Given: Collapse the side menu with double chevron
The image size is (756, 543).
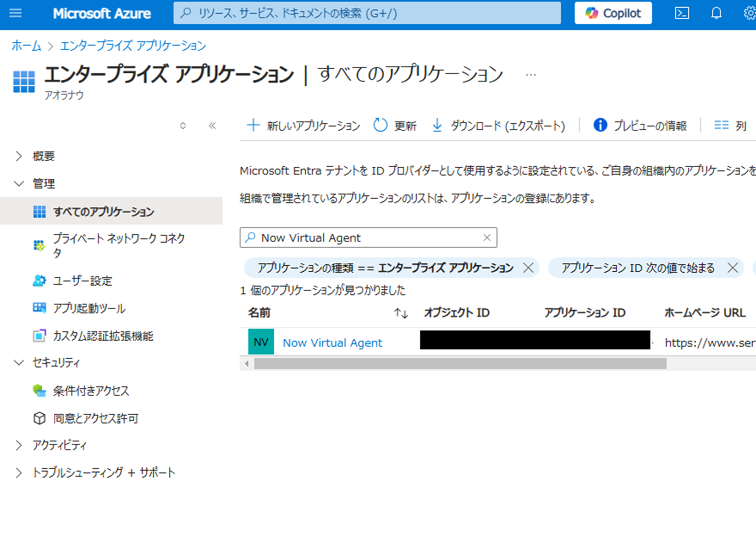Looking at the screenshot, I should pos(212,125).
